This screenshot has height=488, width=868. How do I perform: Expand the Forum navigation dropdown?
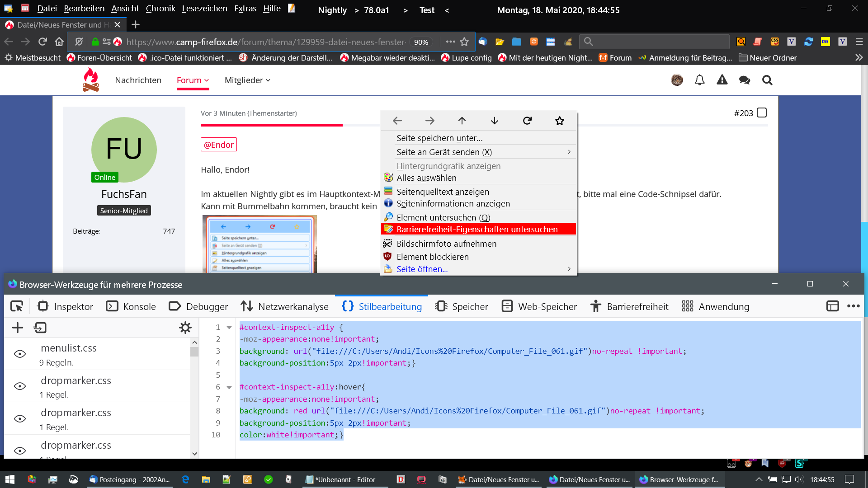(193, 80)
